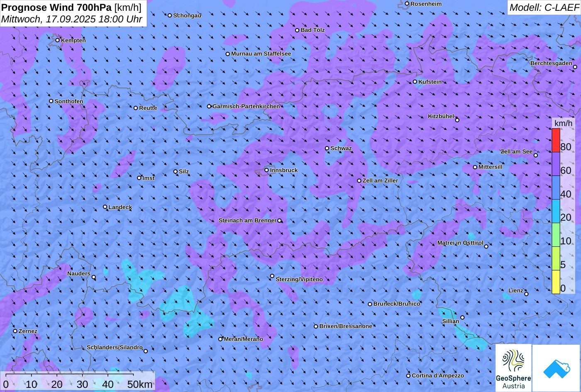Click the Schongau marker dot
Viewport: 581px width, 392px height.
pyautogui.click(x=170, y=15)
